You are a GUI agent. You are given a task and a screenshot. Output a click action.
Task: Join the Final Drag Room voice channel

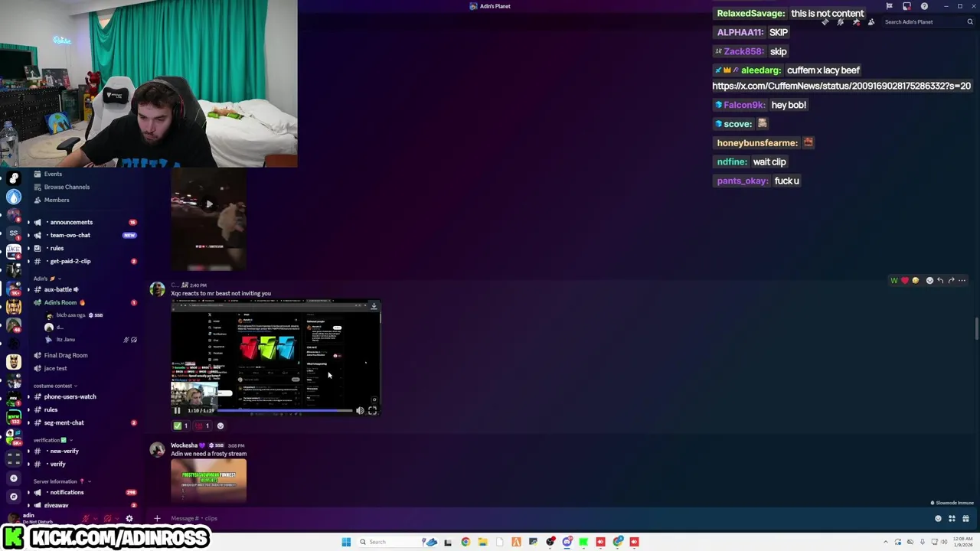[66, 355]
